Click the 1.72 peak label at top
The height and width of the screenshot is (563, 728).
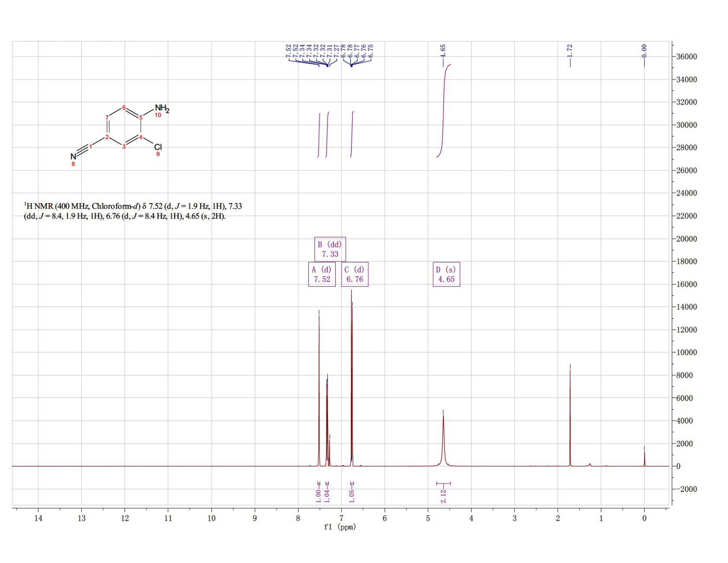570,50
